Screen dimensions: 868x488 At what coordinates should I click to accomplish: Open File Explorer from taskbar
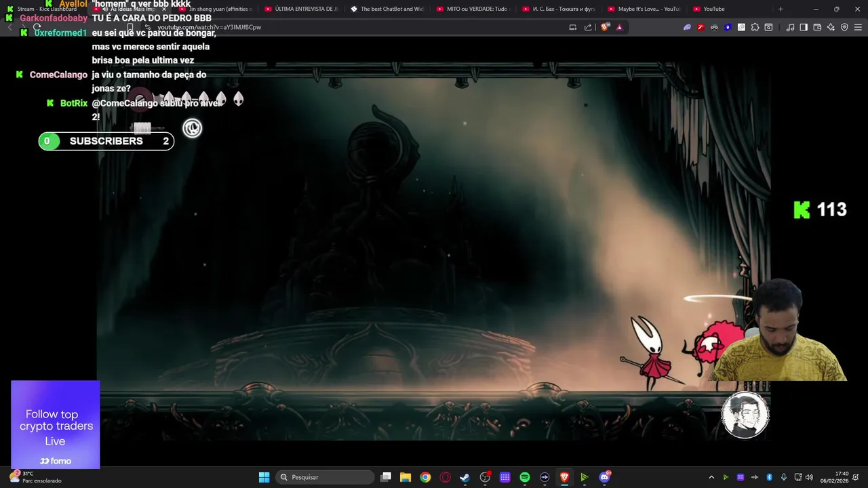[x=406, y=477]
